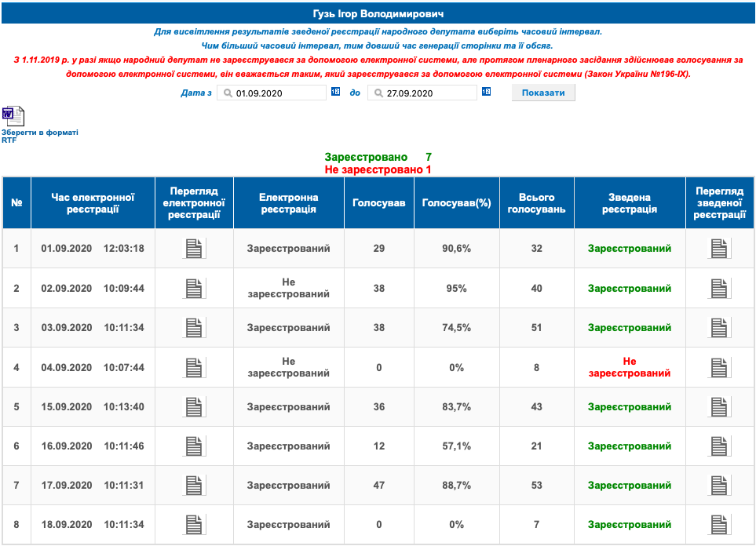The image size is (756, 546).
Task: View electronic registration document for 04.09.2020
Action: click(195, 367)
